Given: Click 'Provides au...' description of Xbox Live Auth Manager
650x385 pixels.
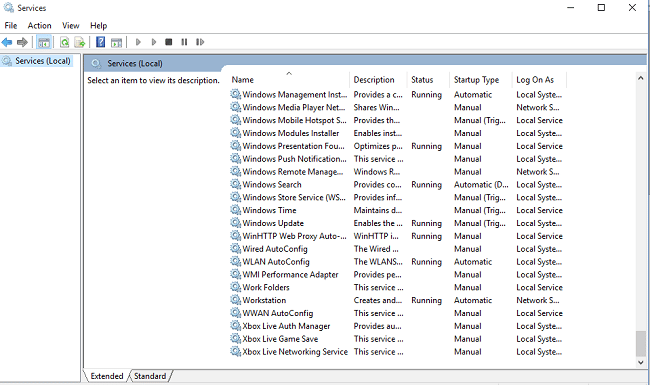Looking at the screenshot, I should (377, 326).
